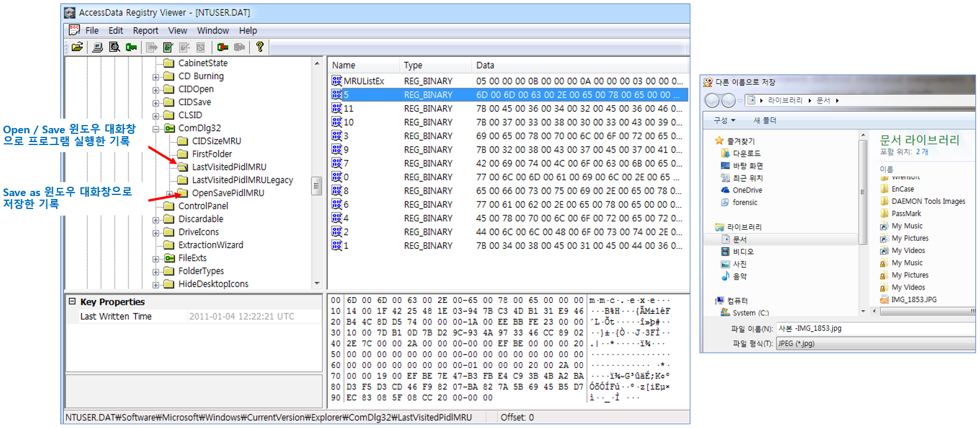Open the Help menu
This screenshot has width=980, height=428.
(248, 31)
